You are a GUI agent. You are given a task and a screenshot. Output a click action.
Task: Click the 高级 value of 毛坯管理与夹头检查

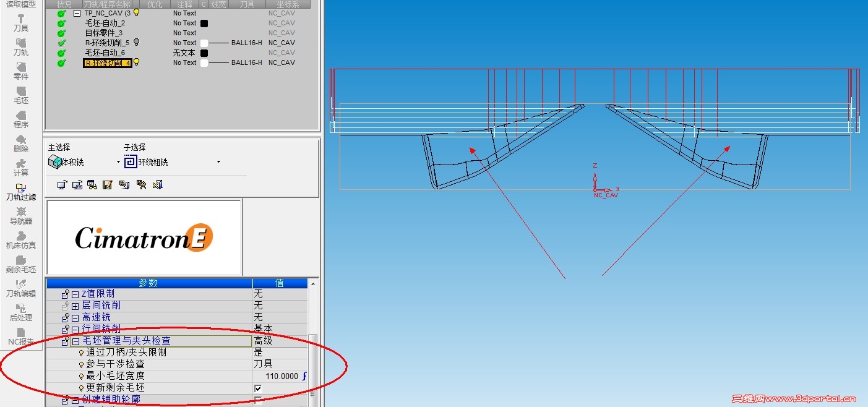coord(263,341)
